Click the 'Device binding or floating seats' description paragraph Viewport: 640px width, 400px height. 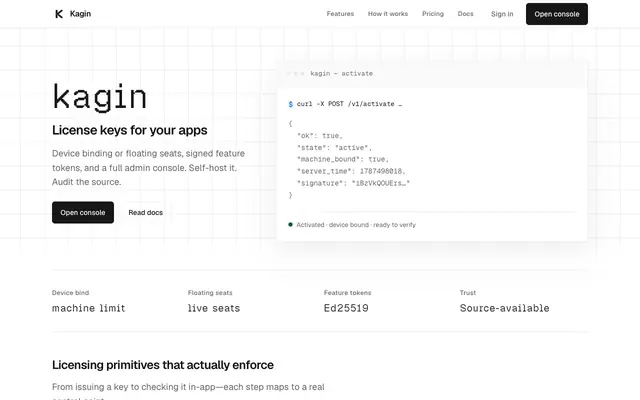148,168
